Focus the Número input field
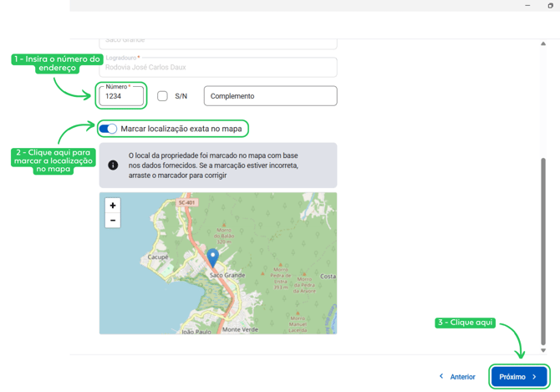Viewport: 560px width, 392px height. (x=121, y=95)
